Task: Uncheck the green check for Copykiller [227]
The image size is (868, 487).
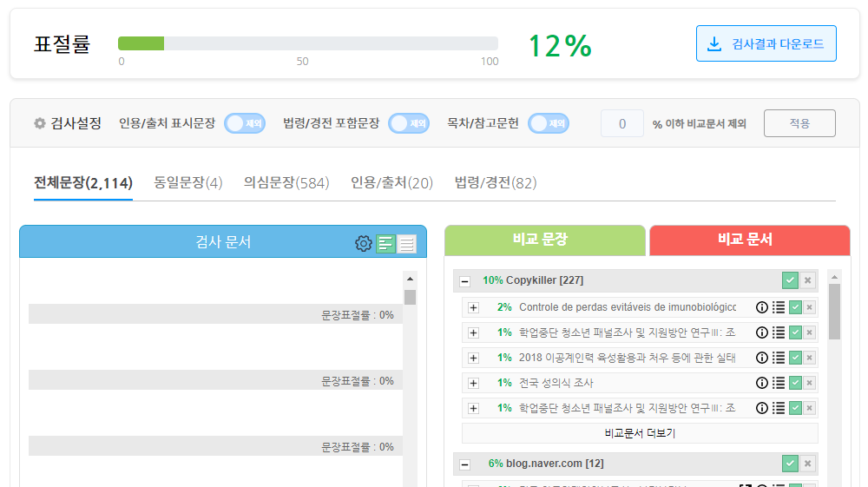Action: click(790, 280)
